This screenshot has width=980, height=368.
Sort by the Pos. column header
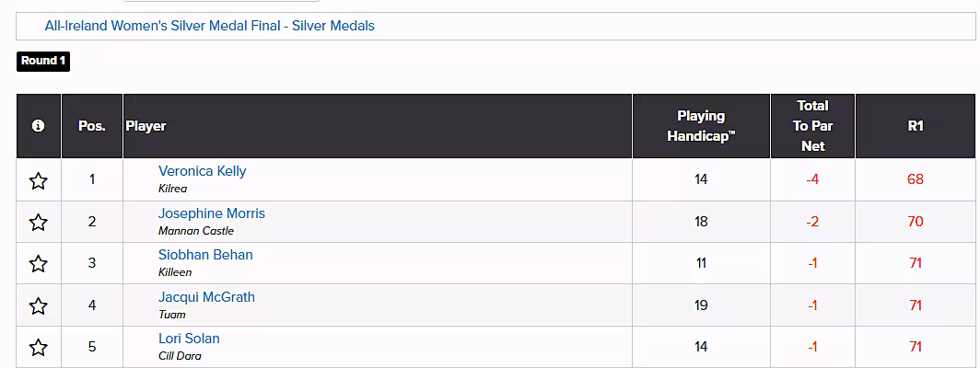click(x=92, y=126)
